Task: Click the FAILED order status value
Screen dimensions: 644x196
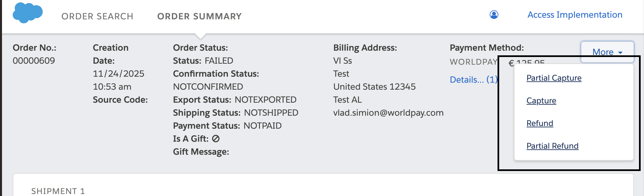Action: pos(219,61)
